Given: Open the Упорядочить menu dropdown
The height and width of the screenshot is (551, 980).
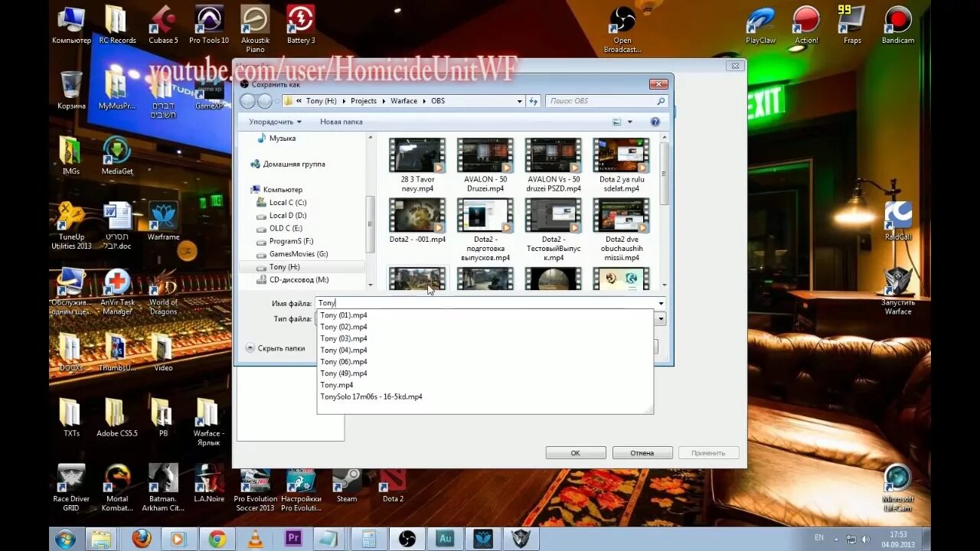Looking at the screenshot, I should click(275, 122).
